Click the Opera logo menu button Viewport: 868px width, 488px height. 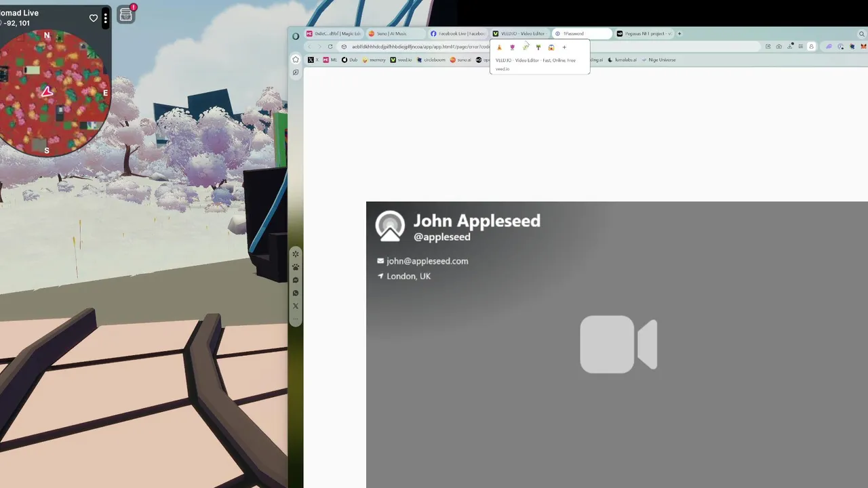[296, 35]
